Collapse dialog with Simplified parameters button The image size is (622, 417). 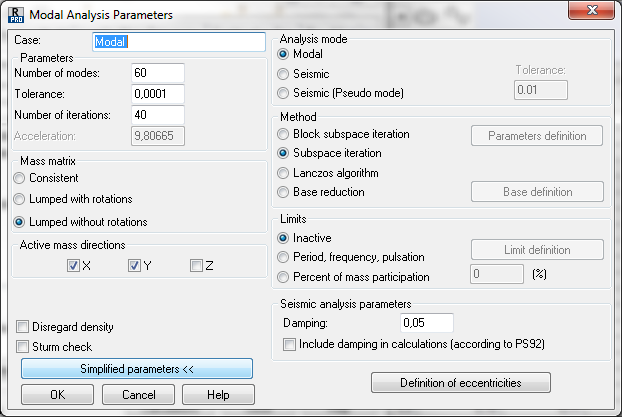(137, 369)
